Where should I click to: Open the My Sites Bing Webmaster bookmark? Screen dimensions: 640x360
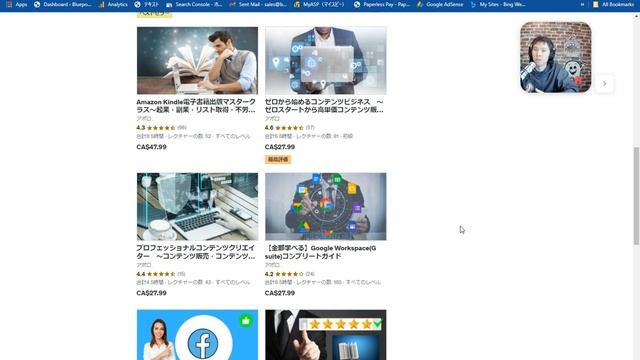tap(498, 4)
